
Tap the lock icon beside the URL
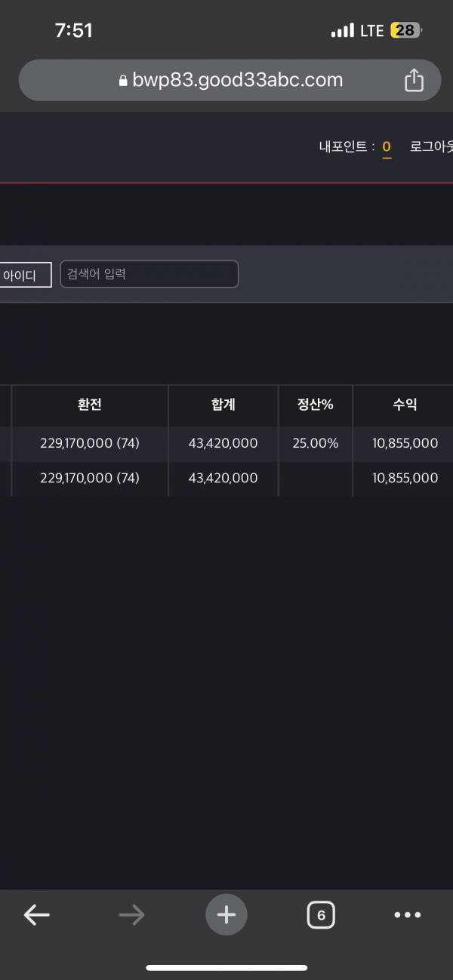[x=124, y=81]
